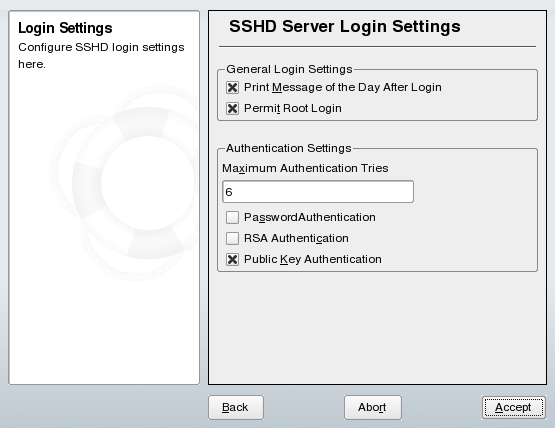555x428 pixels.
Task: Uncheck Print Message of the Day checkbox
Action: click(x=232, y=87)
